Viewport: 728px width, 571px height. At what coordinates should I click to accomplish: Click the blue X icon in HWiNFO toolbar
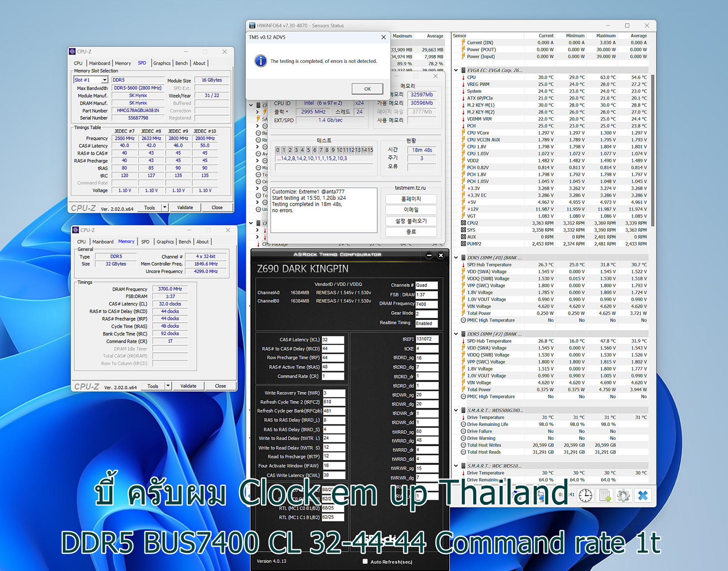point(643,495)
